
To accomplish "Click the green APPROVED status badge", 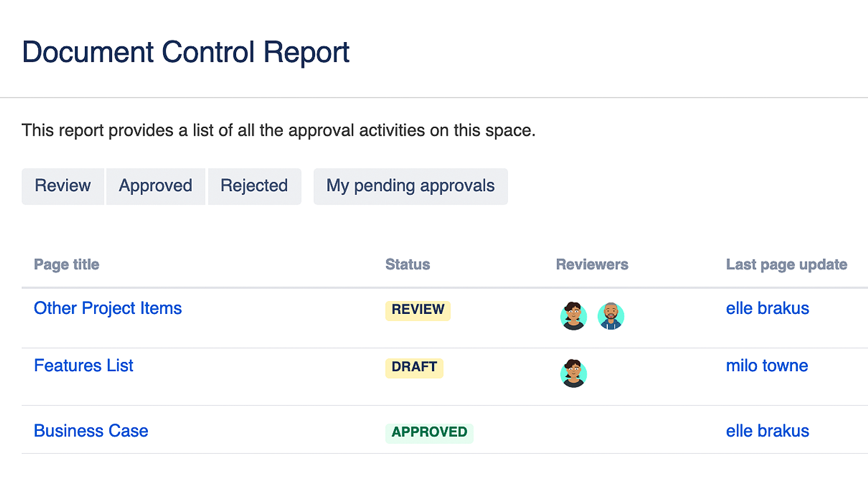I will tap(429, 433).
